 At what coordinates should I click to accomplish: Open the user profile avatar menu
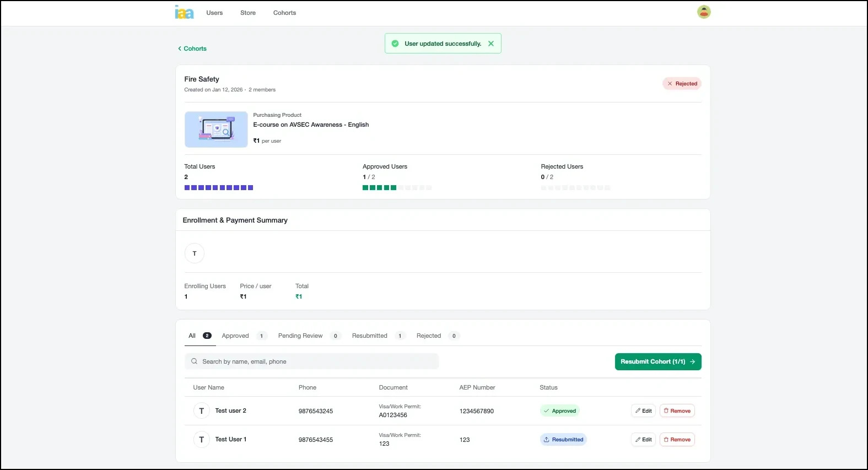pos(704,12)
